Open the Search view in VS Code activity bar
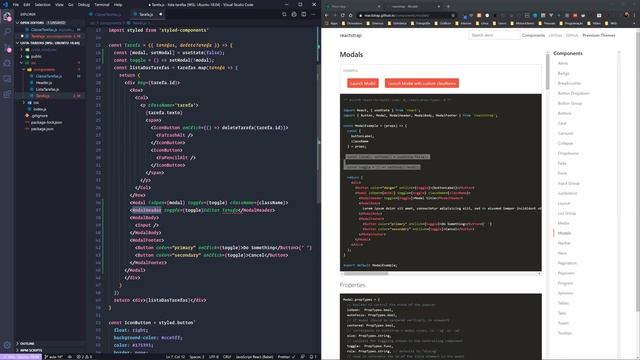Screen dimensions: 640x360 7,32
